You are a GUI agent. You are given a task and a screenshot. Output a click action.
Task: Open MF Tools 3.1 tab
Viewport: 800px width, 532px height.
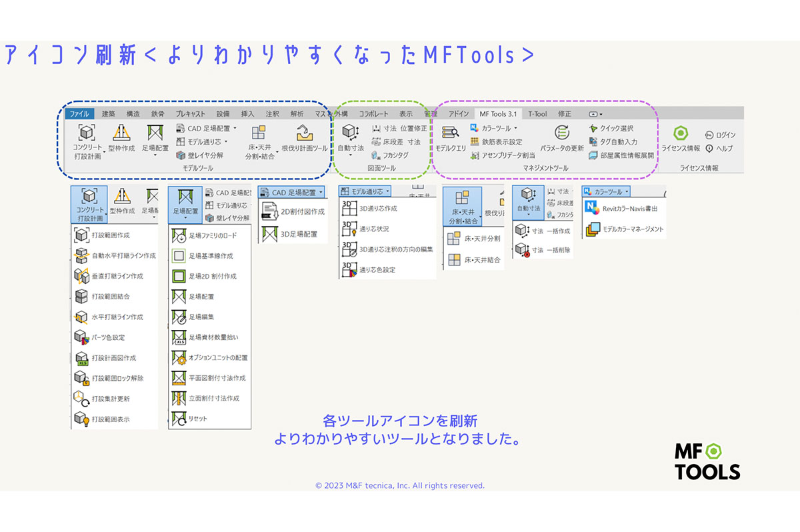[499, 114]
